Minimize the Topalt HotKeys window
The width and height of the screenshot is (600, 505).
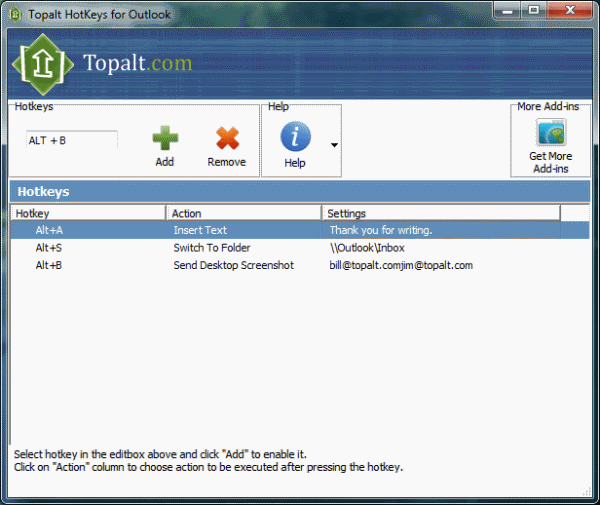(507, 10)
